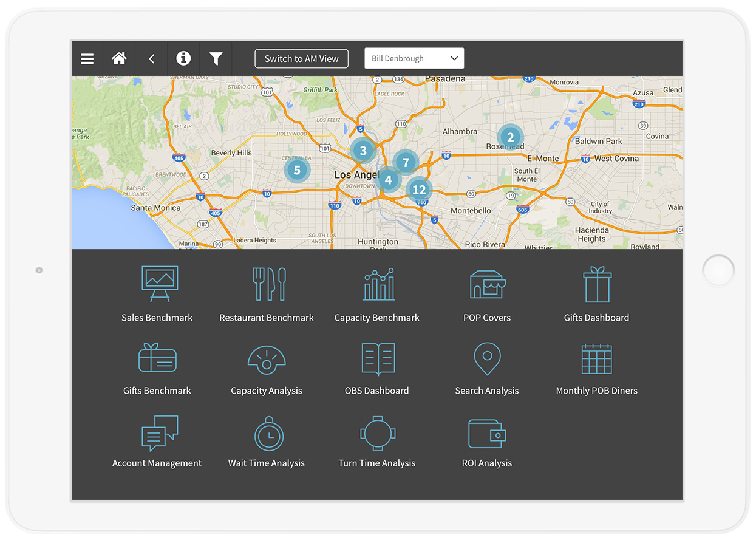Expand the Bill Denbrough dropdown

[414, 59]
